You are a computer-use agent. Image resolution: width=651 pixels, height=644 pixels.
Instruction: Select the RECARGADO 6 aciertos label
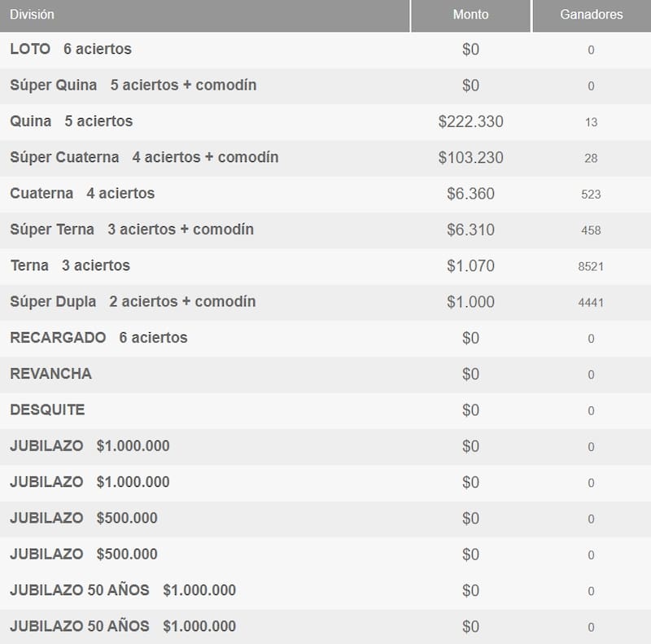(x=98, y=337)
